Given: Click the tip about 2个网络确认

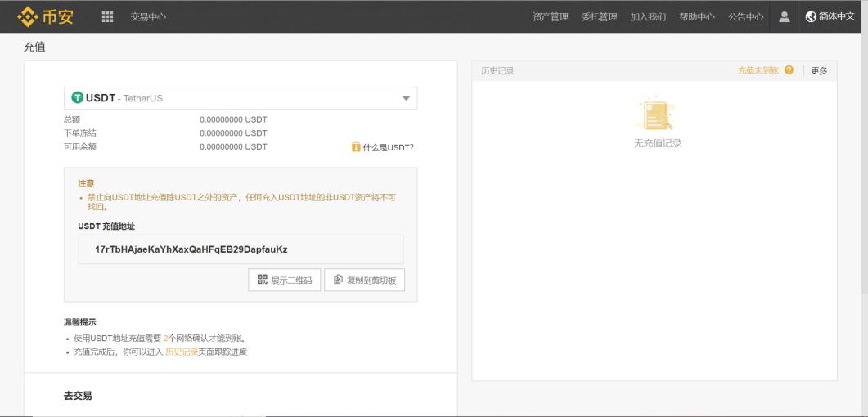Looking at the screenshot, I should click(x=160, y=338).
